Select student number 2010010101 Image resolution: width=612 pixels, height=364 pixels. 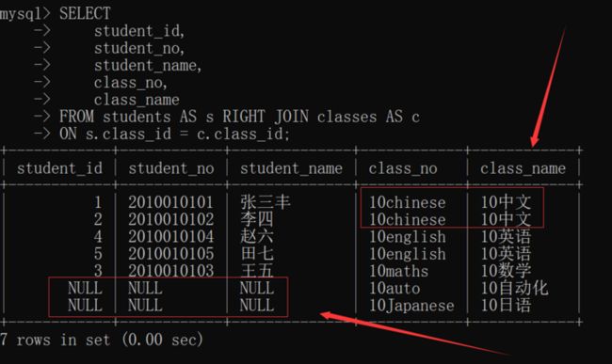pos(171,202)
